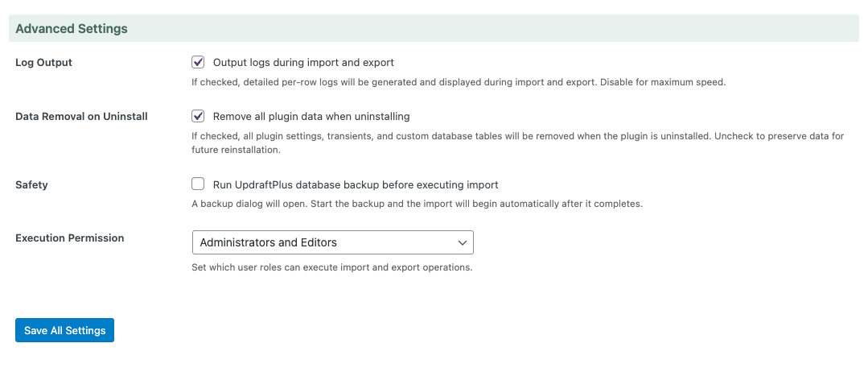Click the per-row logs description text
Image resolution: width=868 pixels, height=368 pixels.
[459, 81]
